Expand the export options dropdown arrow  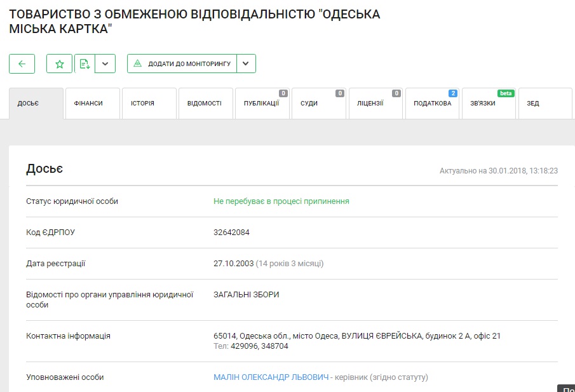[x=105, y=64]
